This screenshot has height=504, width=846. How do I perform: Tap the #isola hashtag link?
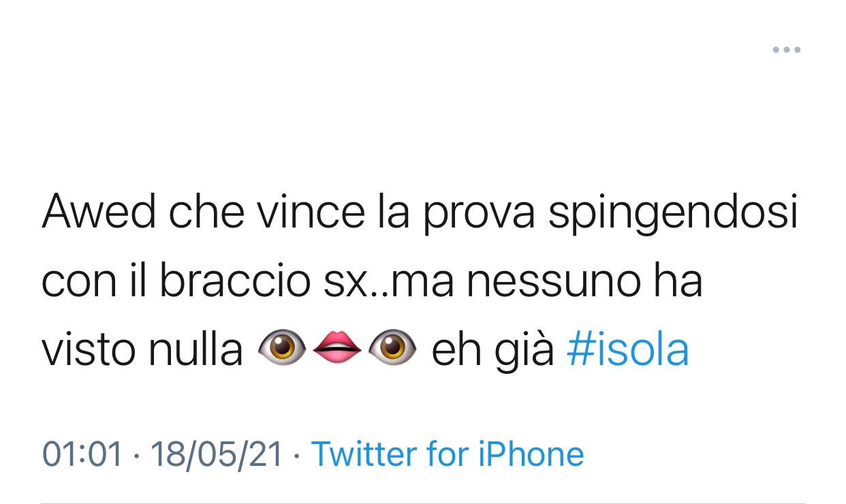coord(627,349)
